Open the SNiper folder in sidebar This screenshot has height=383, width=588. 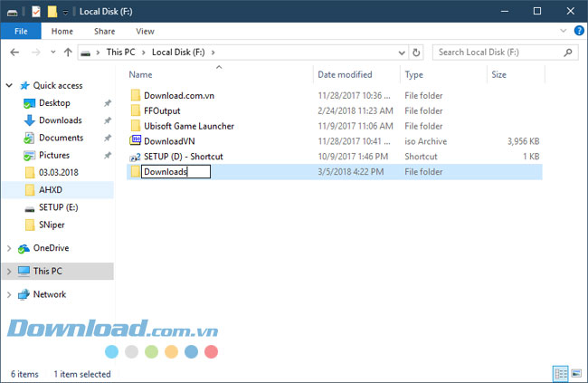pyautogui.click(x=52, y=225)
